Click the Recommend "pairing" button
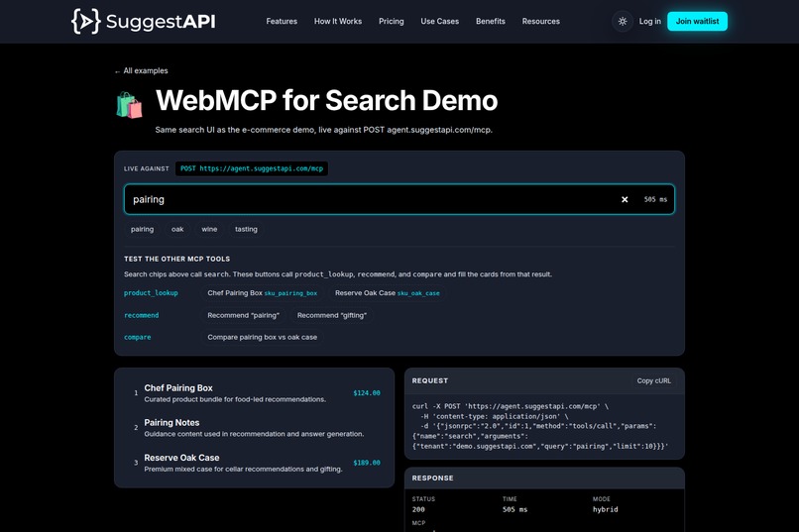 pyautogui.click(x=243, y=316)
